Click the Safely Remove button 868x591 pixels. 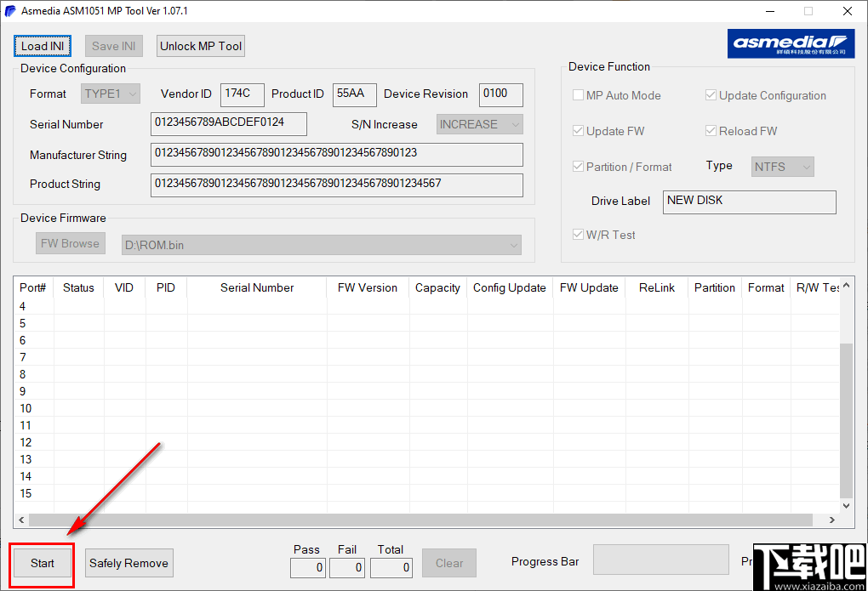[128, 563]
